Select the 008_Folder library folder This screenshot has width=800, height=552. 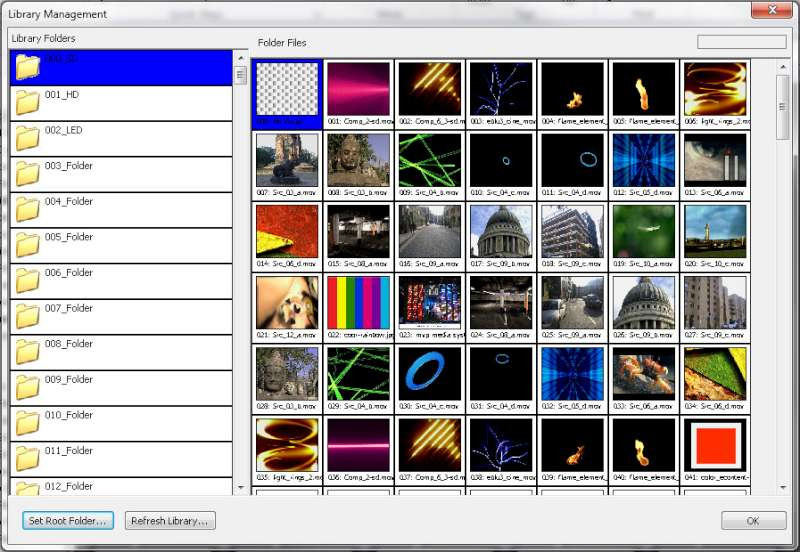click(68, 344)
